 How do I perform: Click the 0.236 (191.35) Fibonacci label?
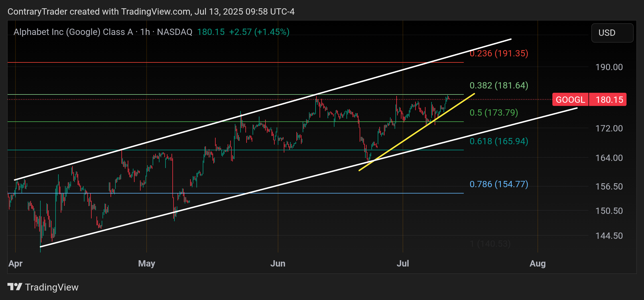[x=499, y=54]
